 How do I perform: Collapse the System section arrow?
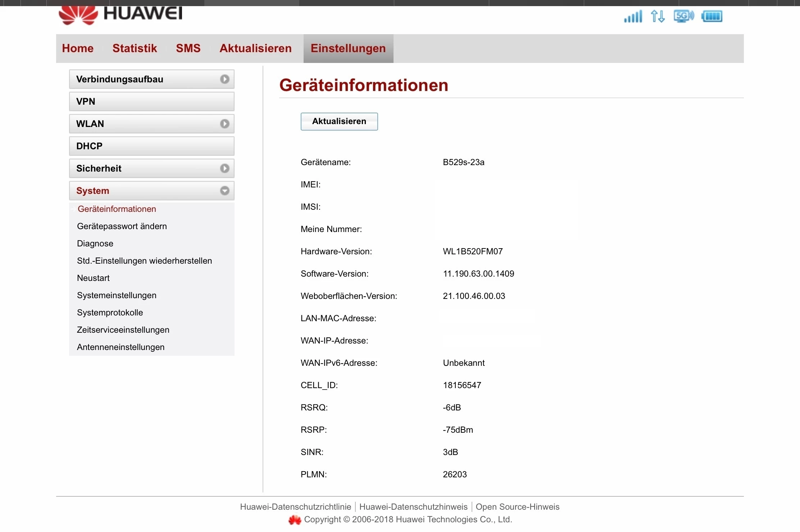225,191
